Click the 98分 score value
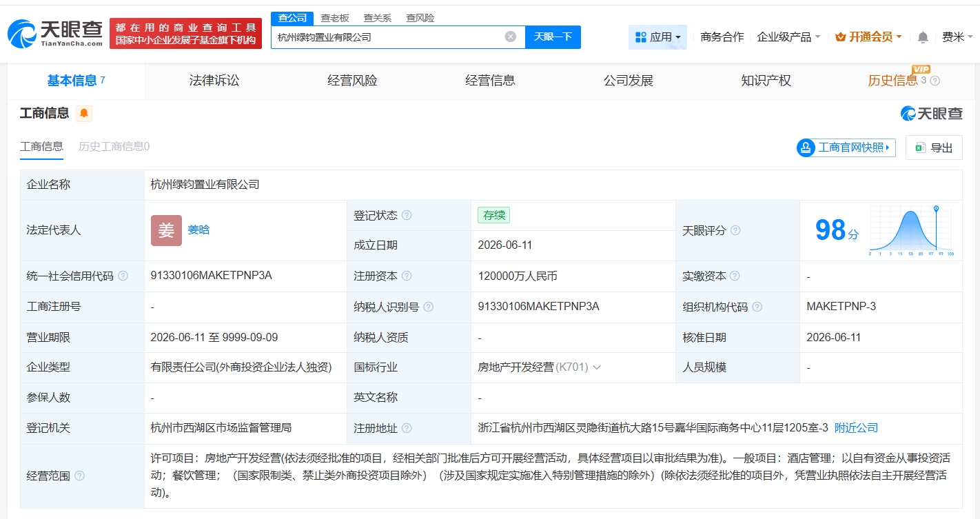The image size is (980, 519). click(837, 230)
